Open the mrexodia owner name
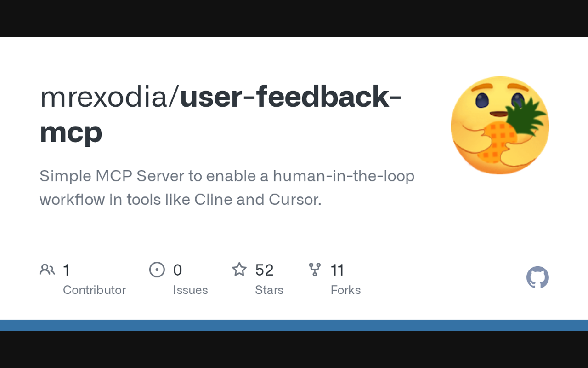 (104, 97)
